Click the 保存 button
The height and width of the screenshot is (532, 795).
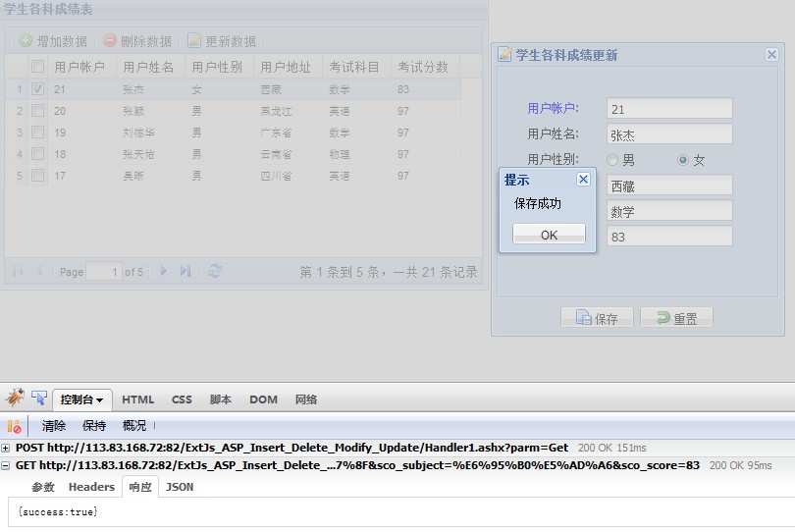tap(597, 318)
